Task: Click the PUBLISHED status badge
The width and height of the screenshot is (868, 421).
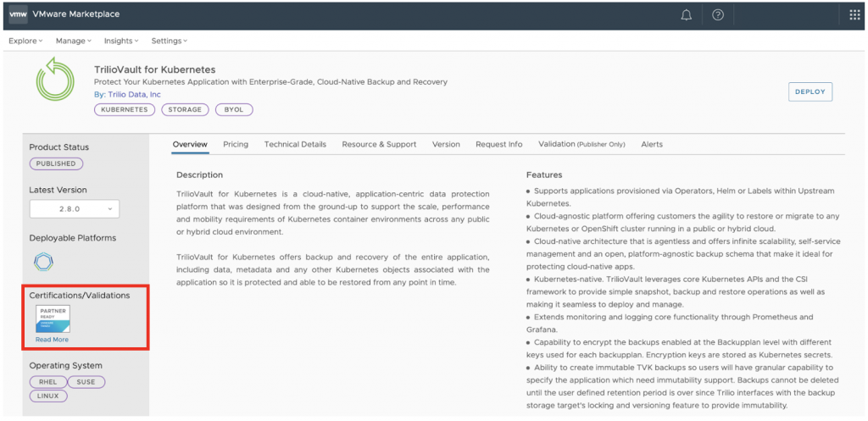Action: point(56,163)
